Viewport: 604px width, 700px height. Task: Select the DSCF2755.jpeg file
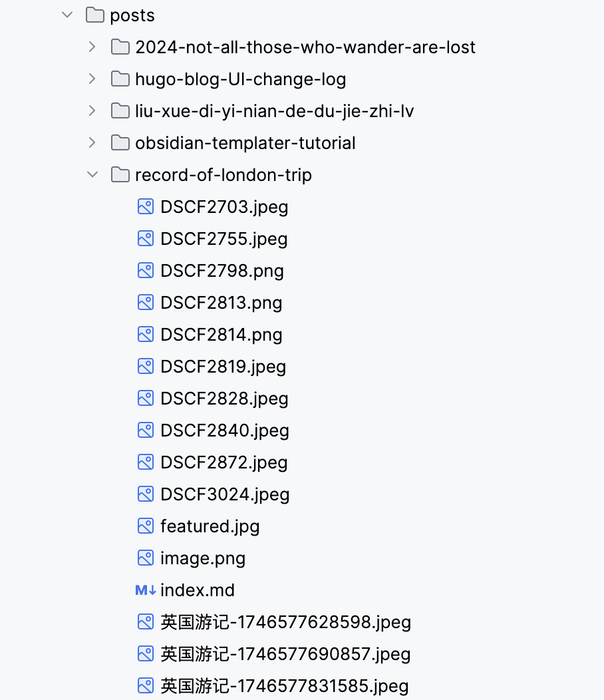point(224,238)
